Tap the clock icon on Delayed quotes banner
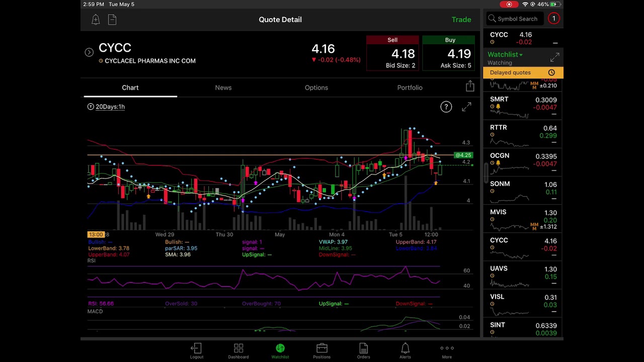Viewport: 644px width, 362px height. [x=551, y=72]
